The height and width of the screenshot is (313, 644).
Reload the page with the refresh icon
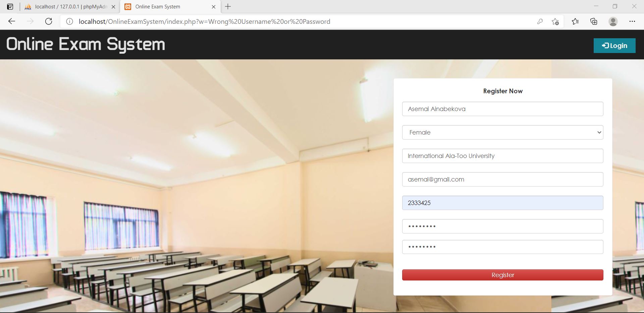point(49,21)
